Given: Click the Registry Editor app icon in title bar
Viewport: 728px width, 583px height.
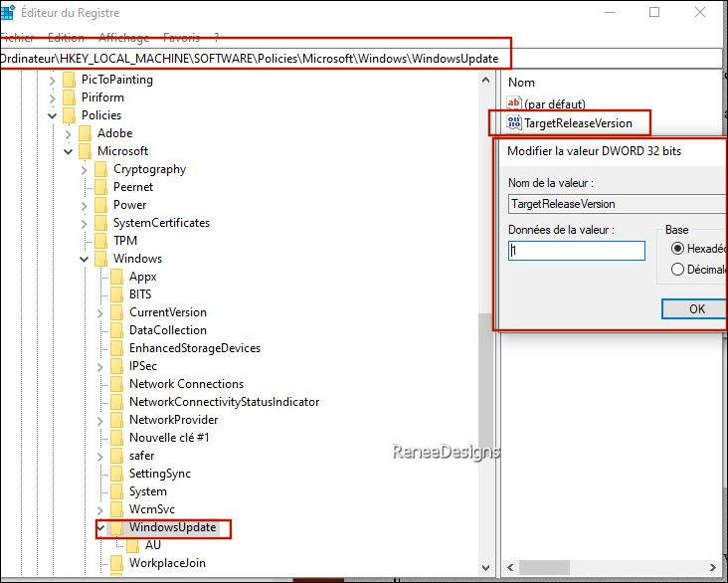Looking at the screenshot, I should 7,12.
